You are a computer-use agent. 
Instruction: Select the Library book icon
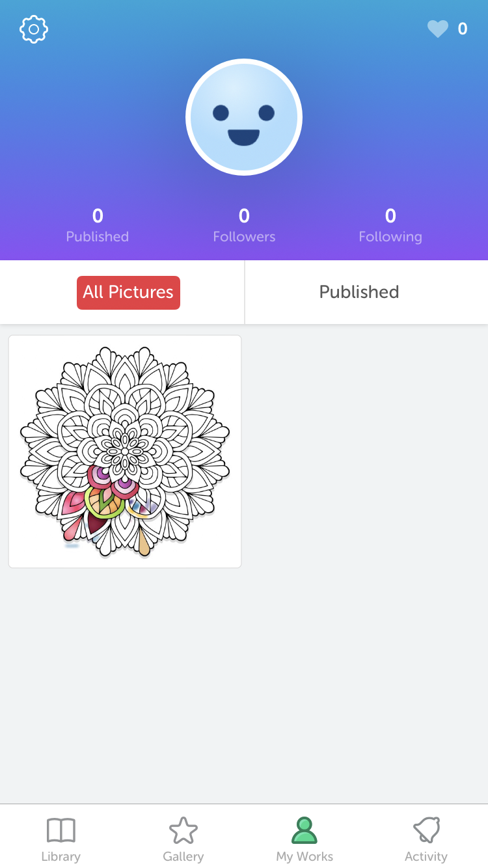61,838
